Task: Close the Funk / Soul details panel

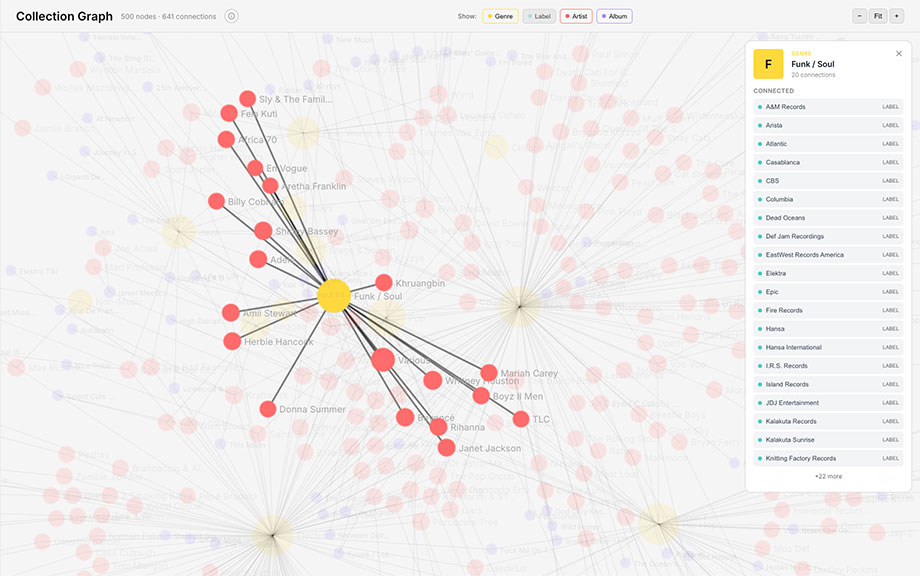Action: (898, 54)
